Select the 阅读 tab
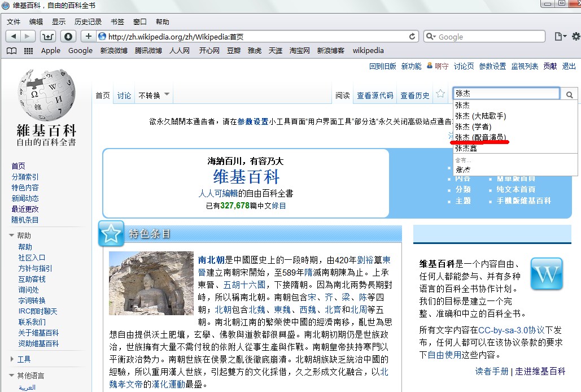Screen dimensions: 581x392 click(343, 95)
